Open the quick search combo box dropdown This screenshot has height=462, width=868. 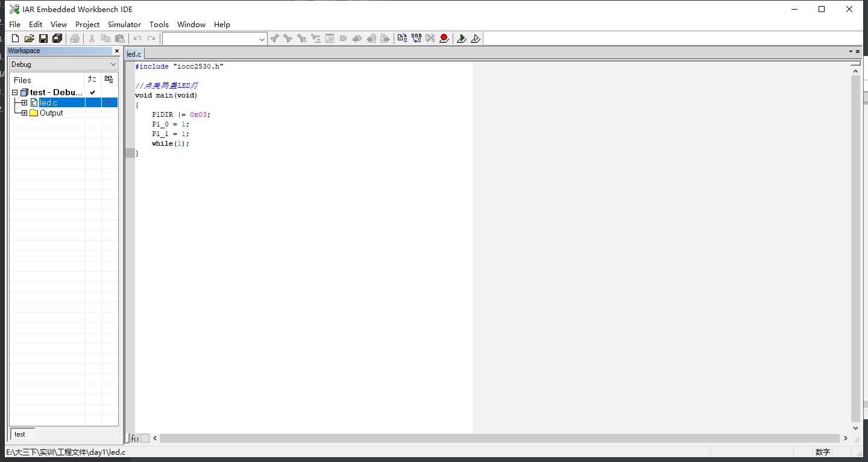pyautogui.click(x=262, y=39)
